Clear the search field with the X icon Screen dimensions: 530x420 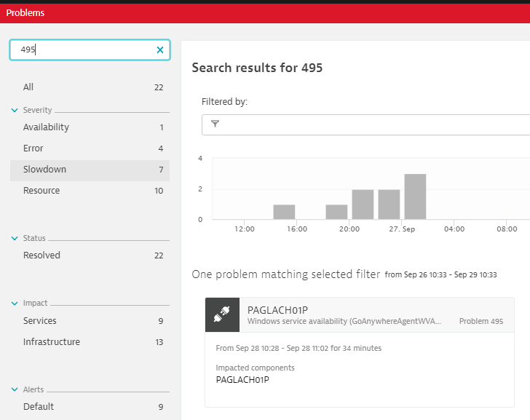pos(160,50)
